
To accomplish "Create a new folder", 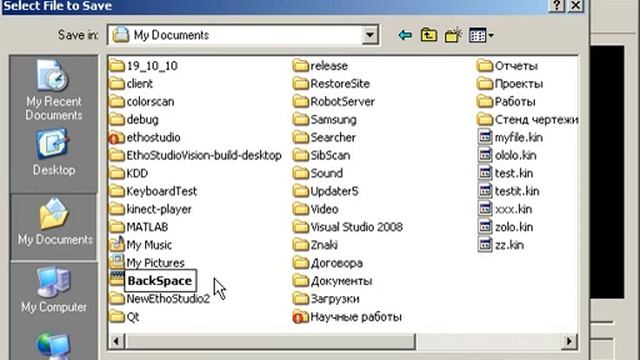I will coord(453,35).
